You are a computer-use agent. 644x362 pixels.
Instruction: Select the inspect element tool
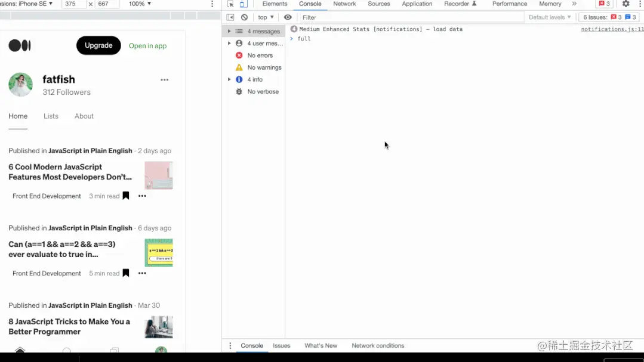tap(231, 4)
